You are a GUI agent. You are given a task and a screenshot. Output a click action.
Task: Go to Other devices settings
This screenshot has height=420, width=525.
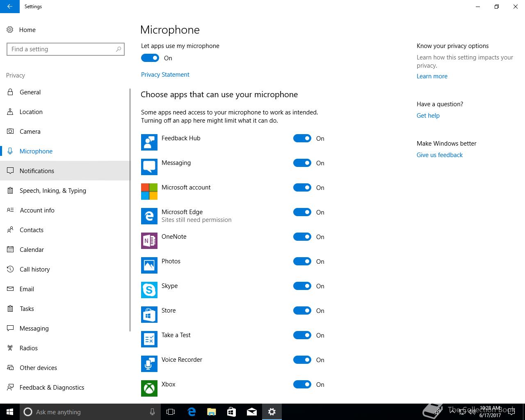(65, 367)
